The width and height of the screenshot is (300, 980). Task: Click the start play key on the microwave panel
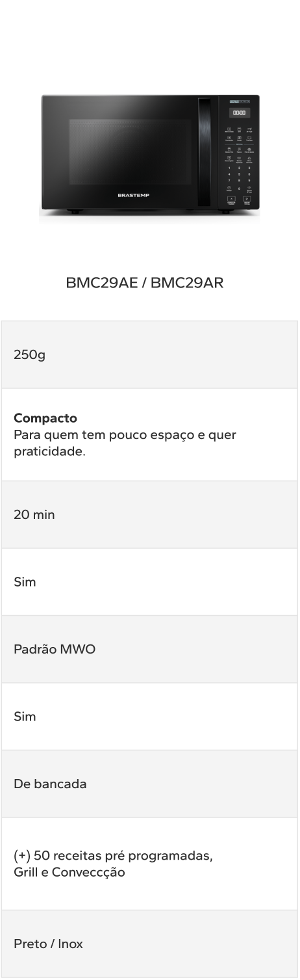point(247,198)
